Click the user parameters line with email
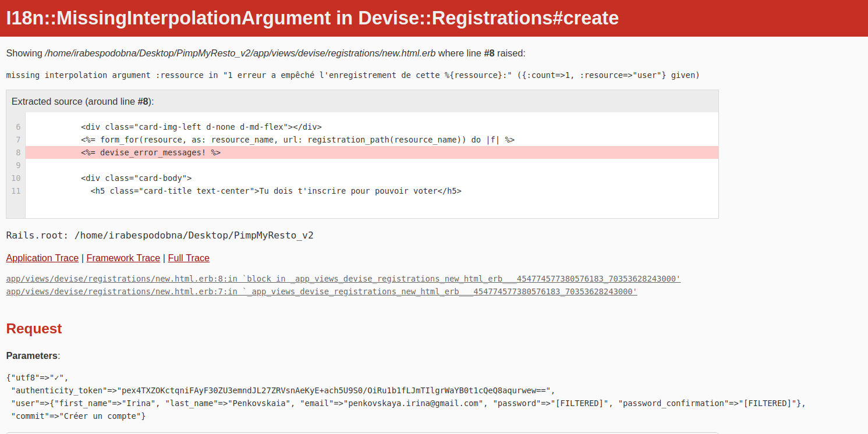The image size is (868, 434). point(408,403)
